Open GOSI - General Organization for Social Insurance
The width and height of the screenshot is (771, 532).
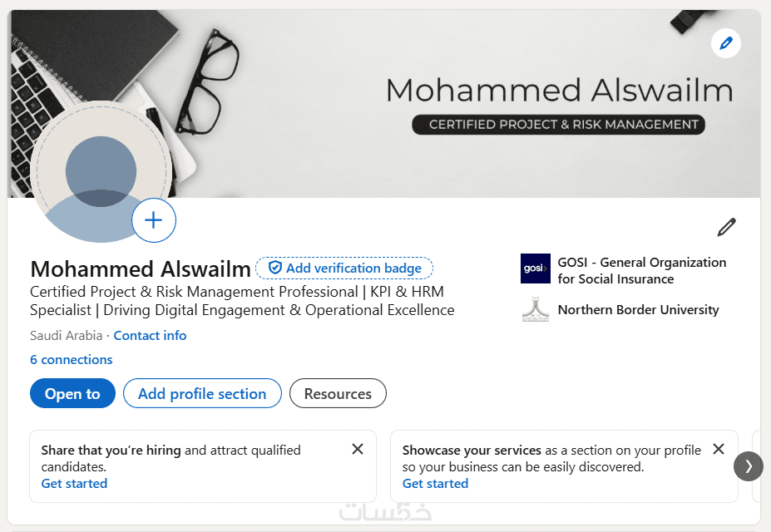pos(641,270)
